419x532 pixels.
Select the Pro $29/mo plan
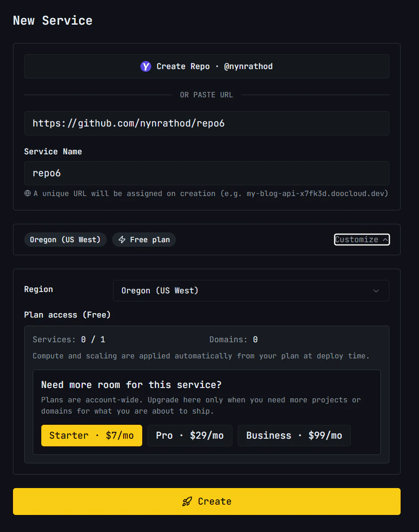190,435
